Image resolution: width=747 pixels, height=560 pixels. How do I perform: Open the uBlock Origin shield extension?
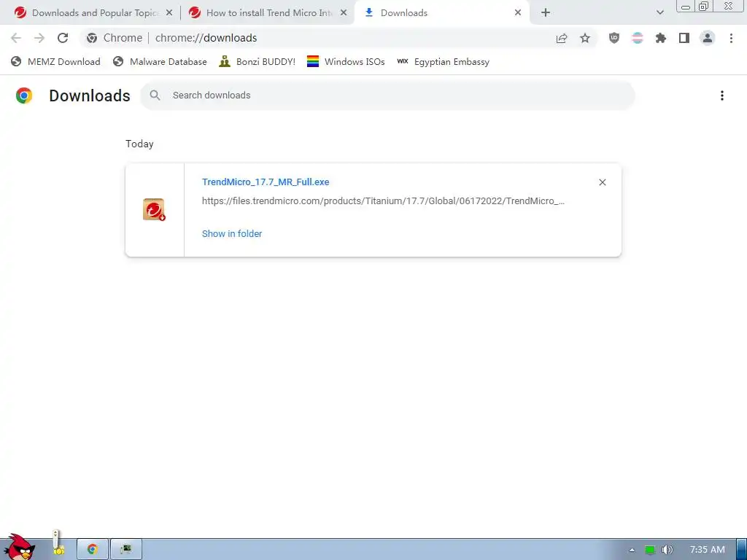614,38
